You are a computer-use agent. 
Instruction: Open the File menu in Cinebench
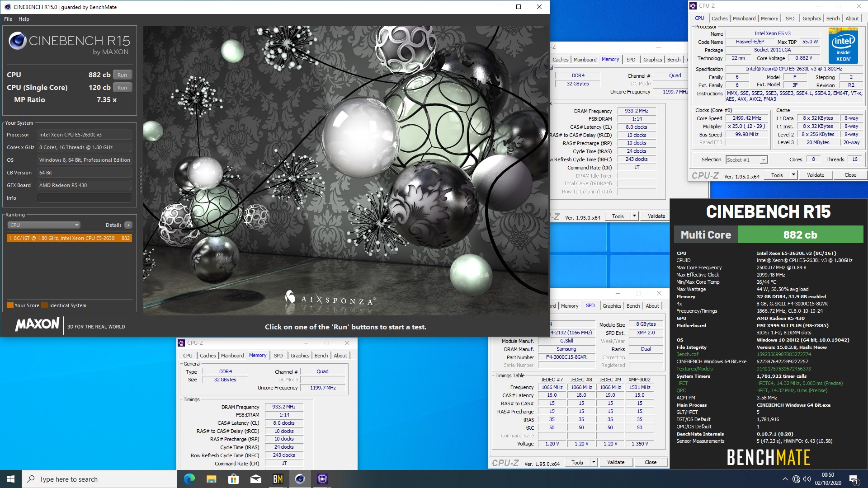8,19
